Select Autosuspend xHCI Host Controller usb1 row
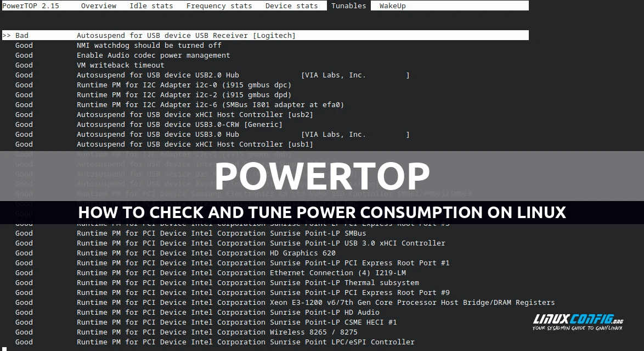 [164, 144]
